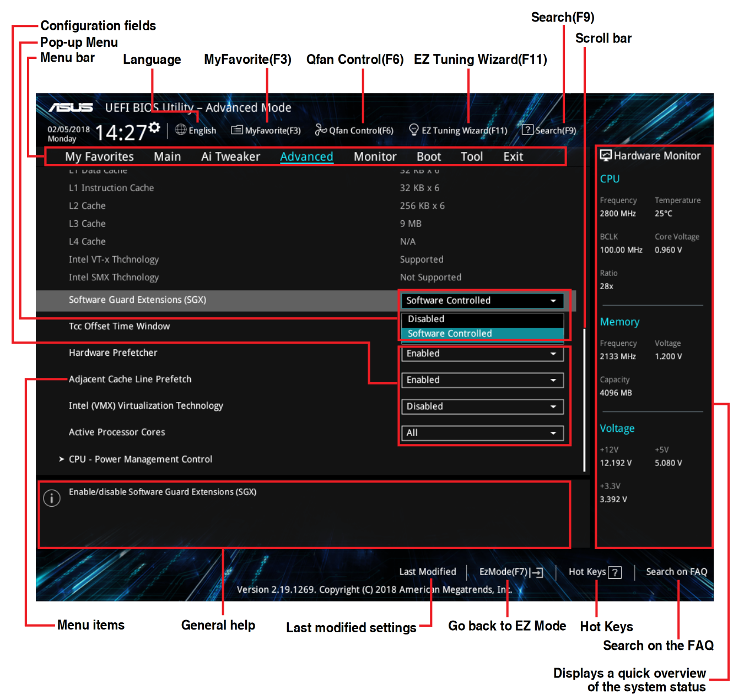Open the Boot menu tab
The width and height of the screenshot is (744, 700).
(429, 156)
